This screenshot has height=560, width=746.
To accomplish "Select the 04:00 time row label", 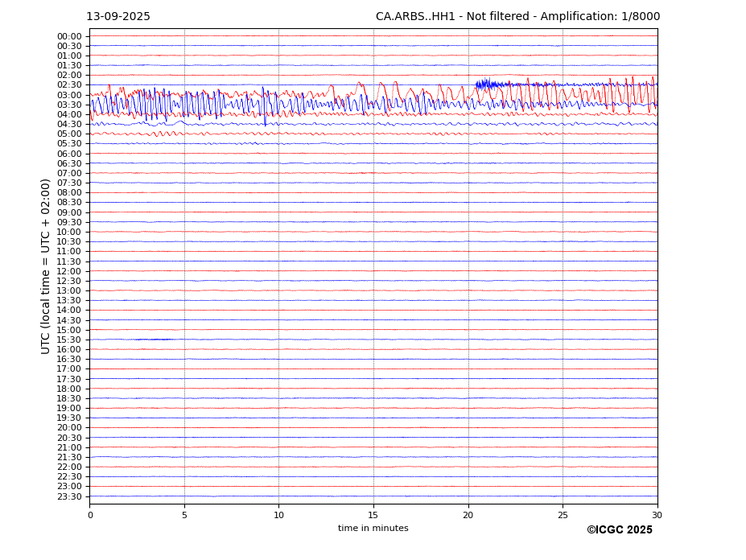I will coord(69,115).
